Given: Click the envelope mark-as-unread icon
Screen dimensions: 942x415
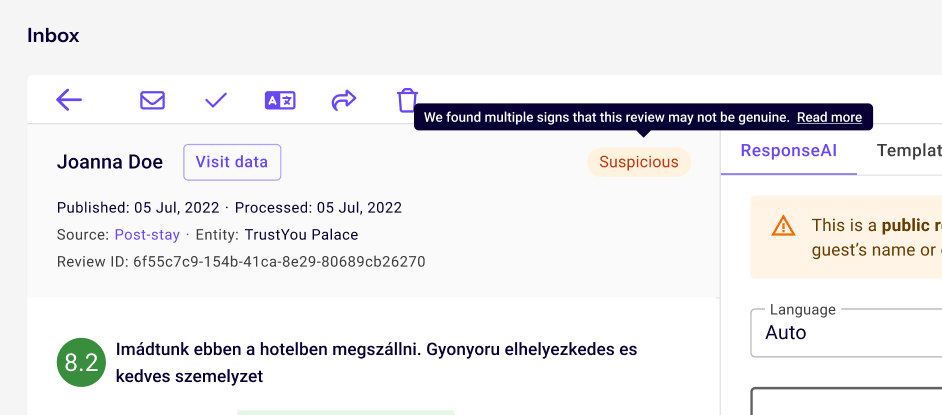Looking at the screenshot, I should (x=153, y=100).
